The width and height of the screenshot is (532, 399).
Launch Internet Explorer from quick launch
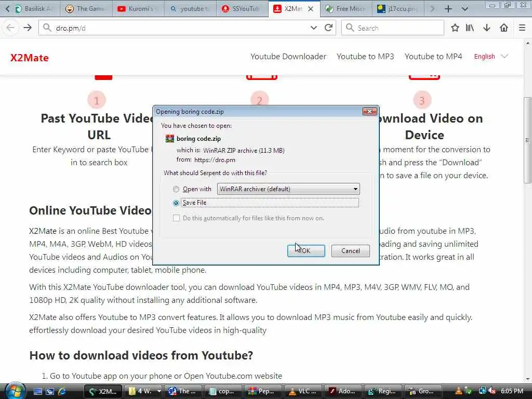click(x=62, y=392)
